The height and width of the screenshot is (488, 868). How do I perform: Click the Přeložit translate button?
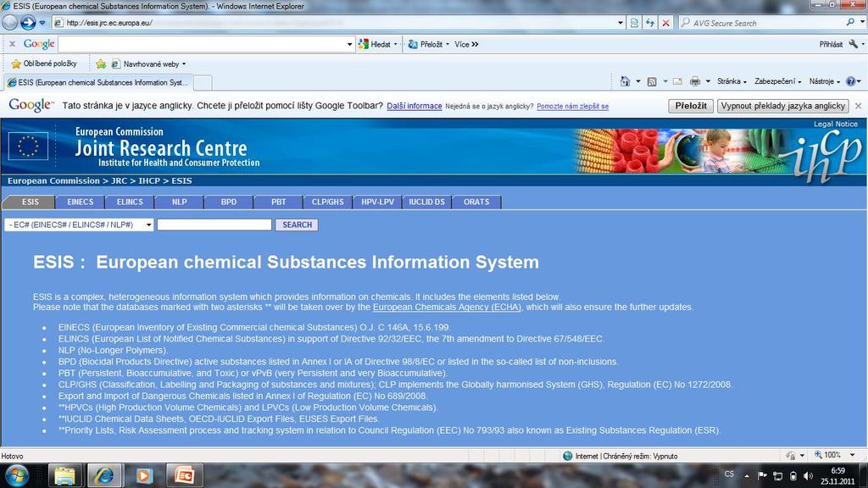pyautogui.click(x=690, y=106)
